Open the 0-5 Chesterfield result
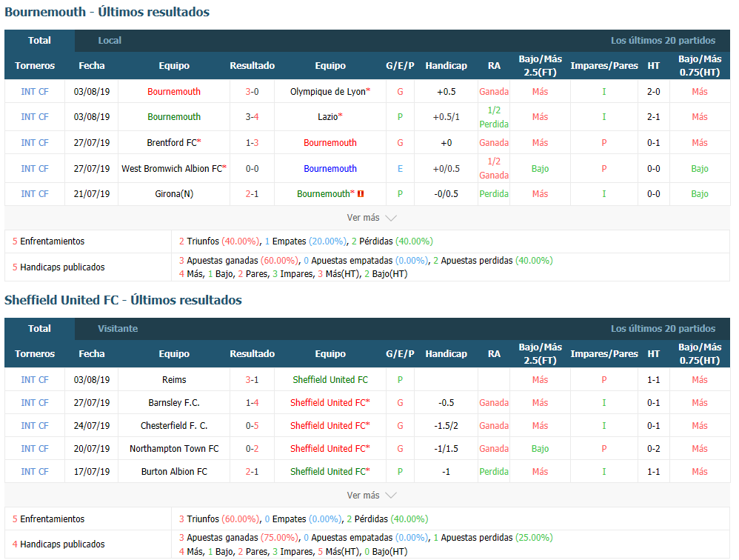The height and width of the screenshot is (560, 739). [x=253, y=426]
